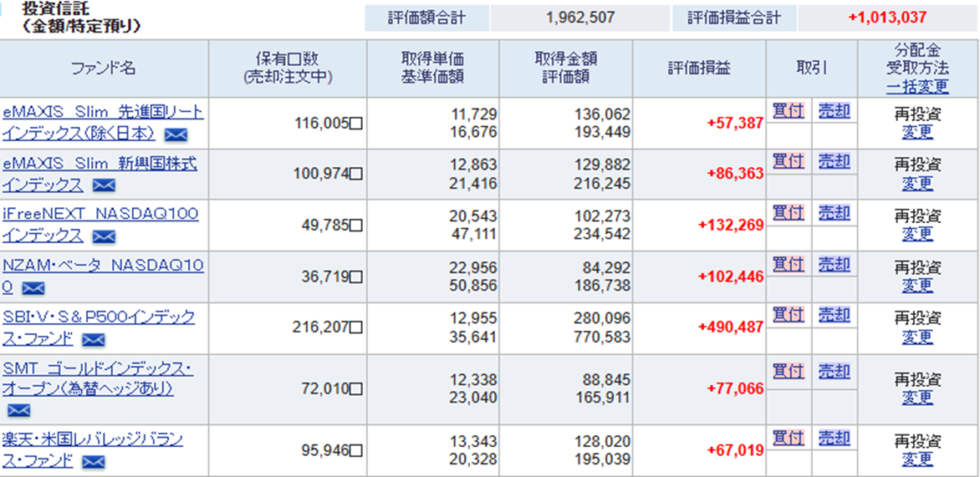The image size is (980, 477).
Task: Click 変更 for 楽天・米国レバレッジバランス distribution
Action: [917, 459]
